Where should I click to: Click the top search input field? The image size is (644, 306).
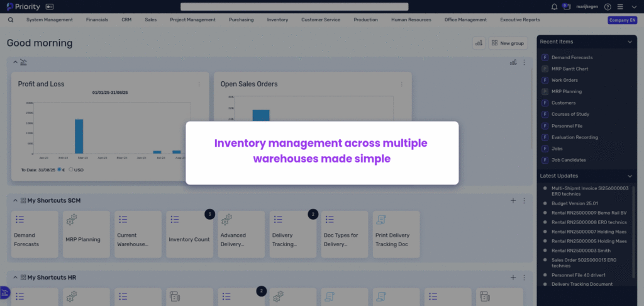click(294, 6)
